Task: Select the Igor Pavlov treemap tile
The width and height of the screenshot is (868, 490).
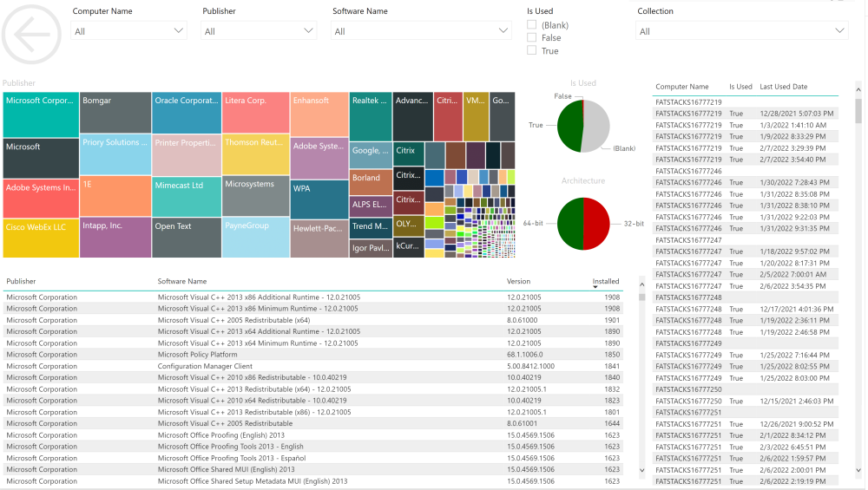Action: coord(371,248)
